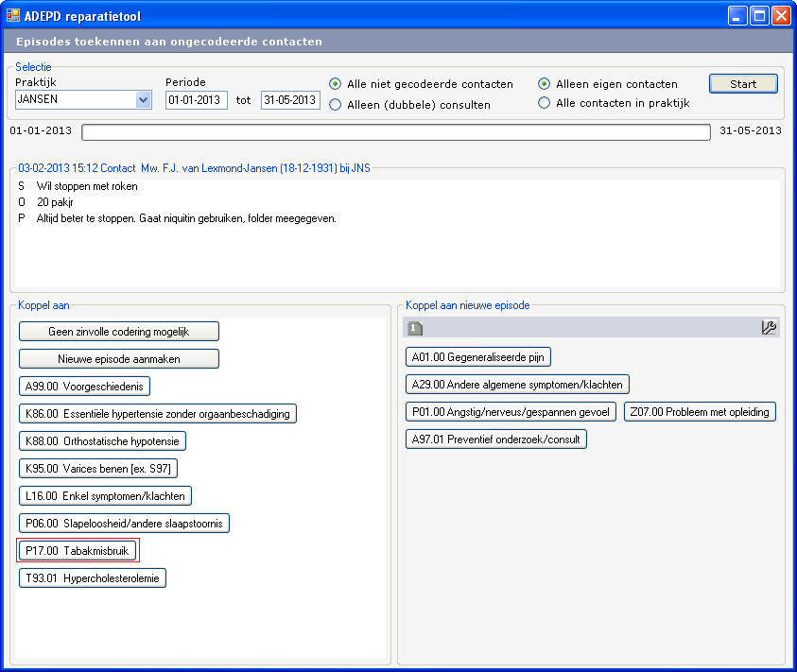This screenshot has height=672, width=797.
Task: Click the period end date field
Action: (290, 100)
